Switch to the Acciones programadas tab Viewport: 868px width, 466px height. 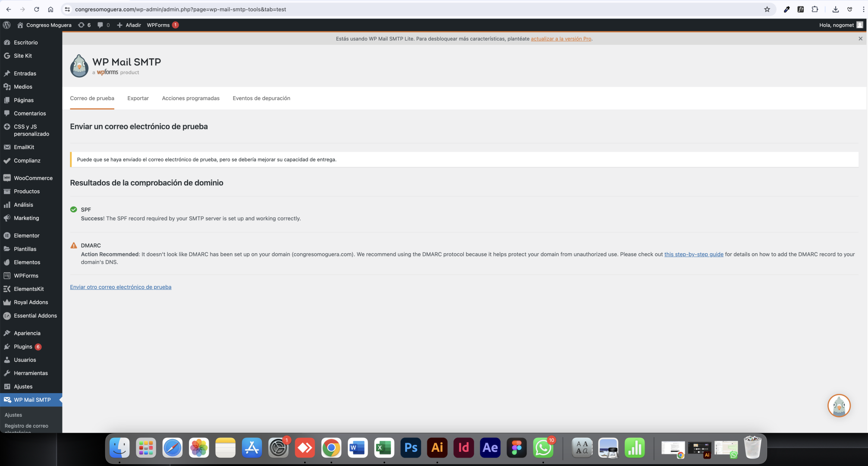click(x=191, y=98)
